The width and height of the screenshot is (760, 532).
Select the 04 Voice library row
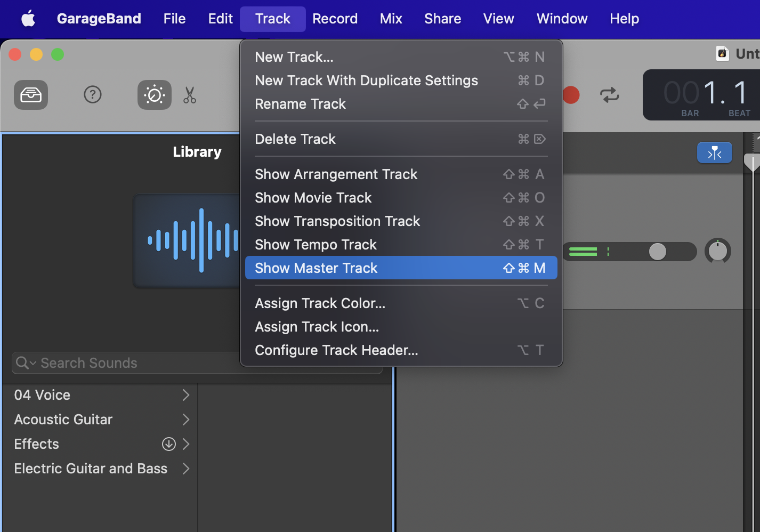[x=100, y=395]
